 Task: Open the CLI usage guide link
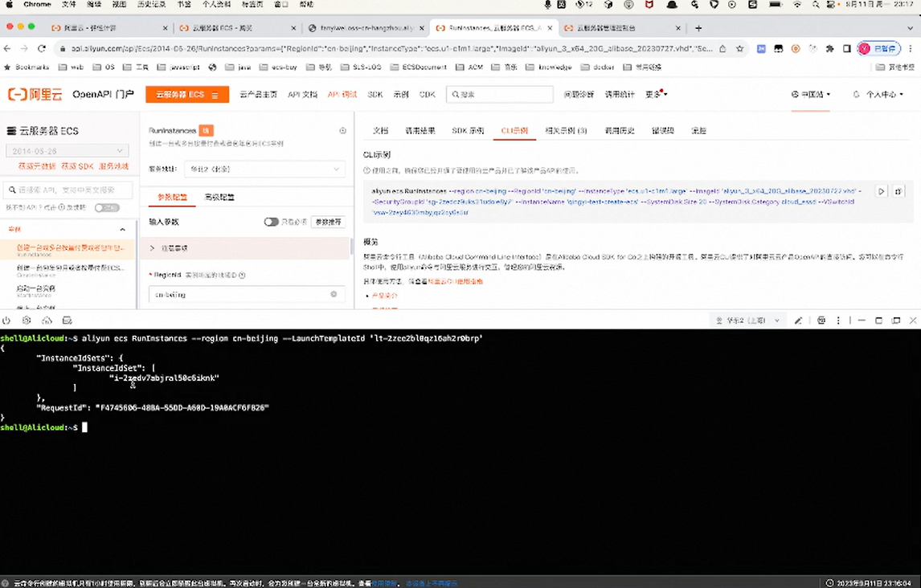pyautogui.click(x=455, y=281)
